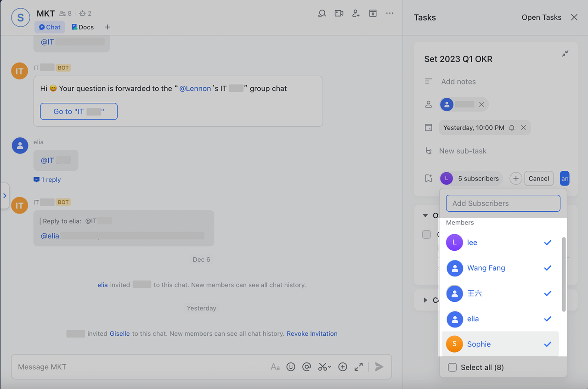Switch to the Docs tab
This screenshot has width=588, height=389.
click(x=83, y=27)
